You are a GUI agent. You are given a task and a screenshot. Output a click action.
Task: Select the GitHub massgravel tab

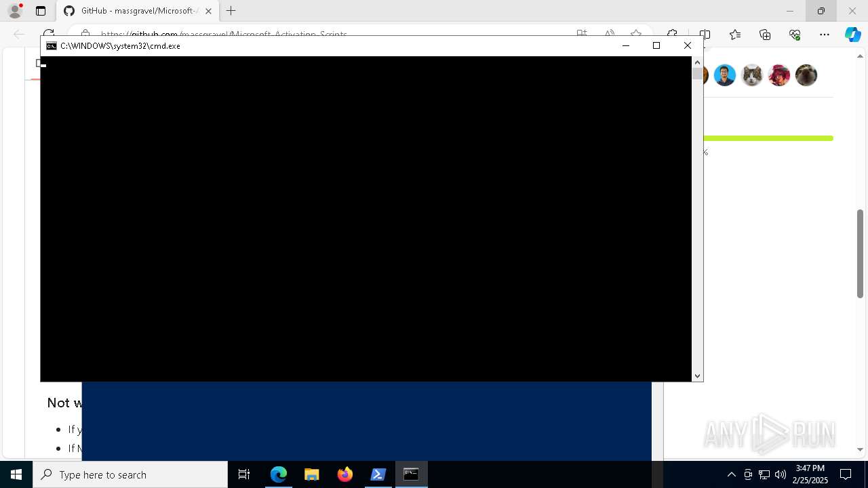coord(139,11)
